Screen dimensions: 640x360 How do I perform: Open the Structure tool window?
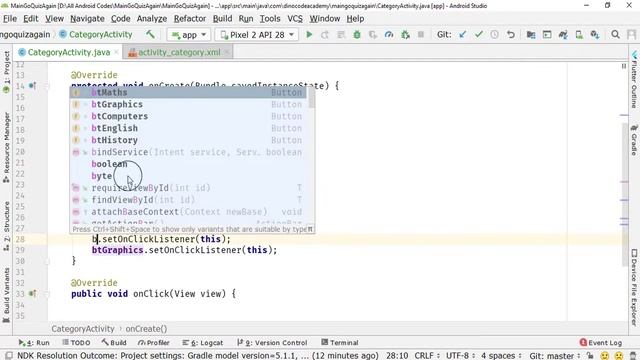[x=6, y=226]
